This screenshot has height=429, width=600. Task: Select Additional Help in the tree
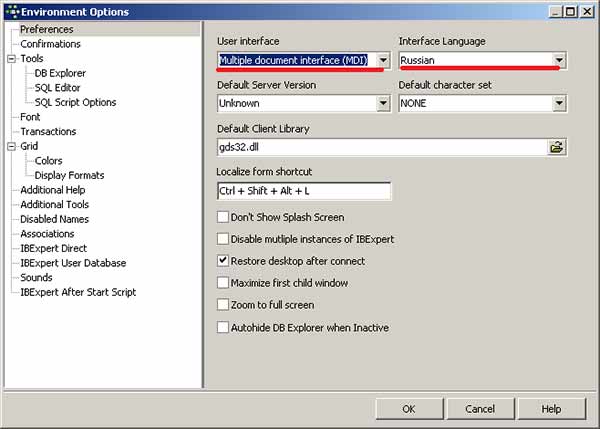53,190
